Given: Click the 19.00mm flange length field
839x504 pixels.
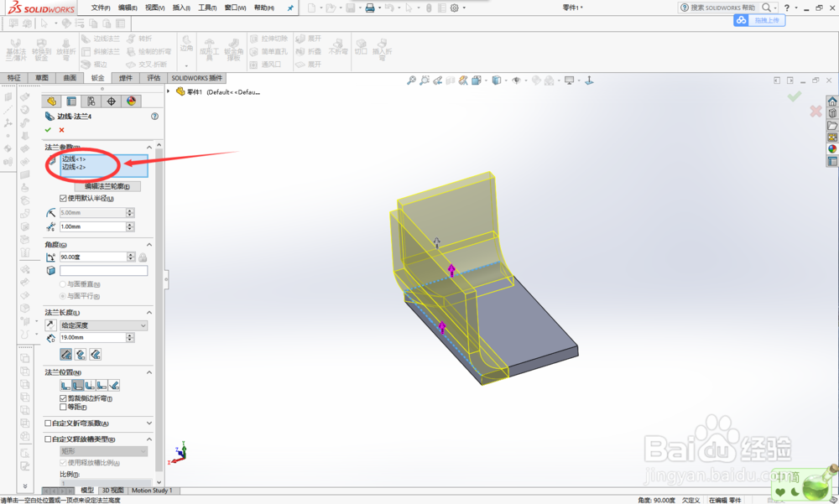Looking at the screenshot, I should click(x=92, y=338).
